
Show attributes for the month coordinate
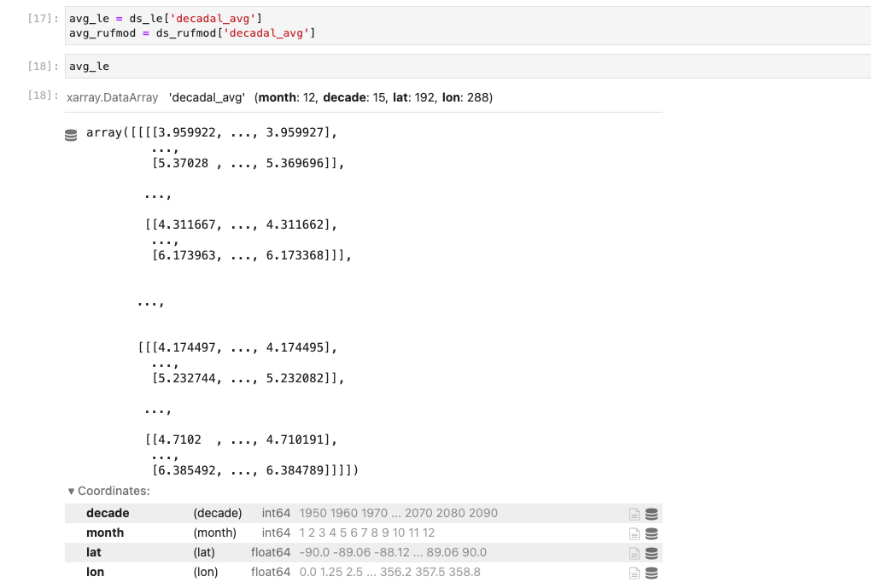634,533
